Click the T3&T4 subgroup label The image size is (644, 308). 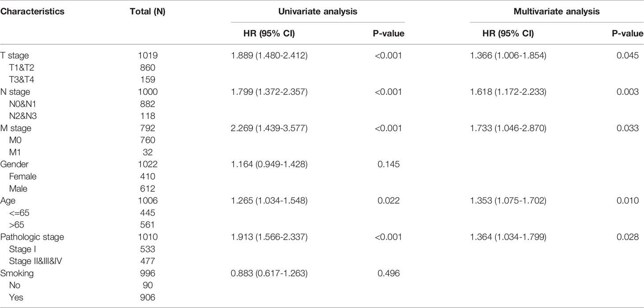(22, 80)
